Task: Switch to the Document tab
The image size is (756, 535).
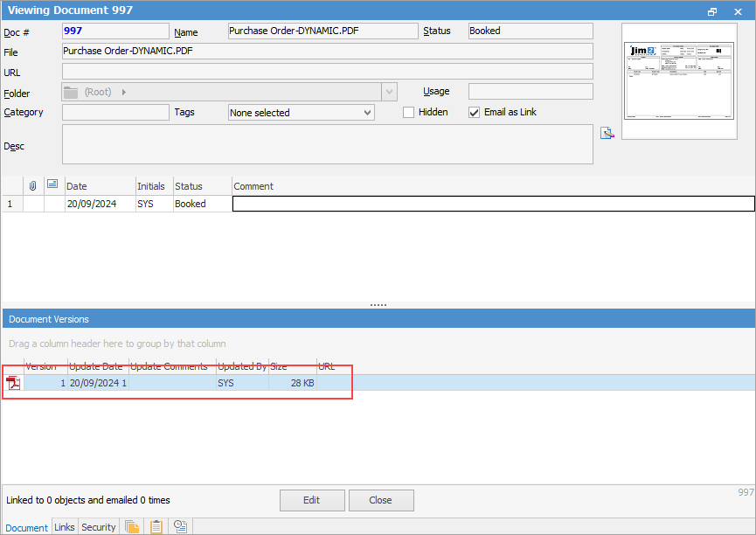Action: coord(26,528)
